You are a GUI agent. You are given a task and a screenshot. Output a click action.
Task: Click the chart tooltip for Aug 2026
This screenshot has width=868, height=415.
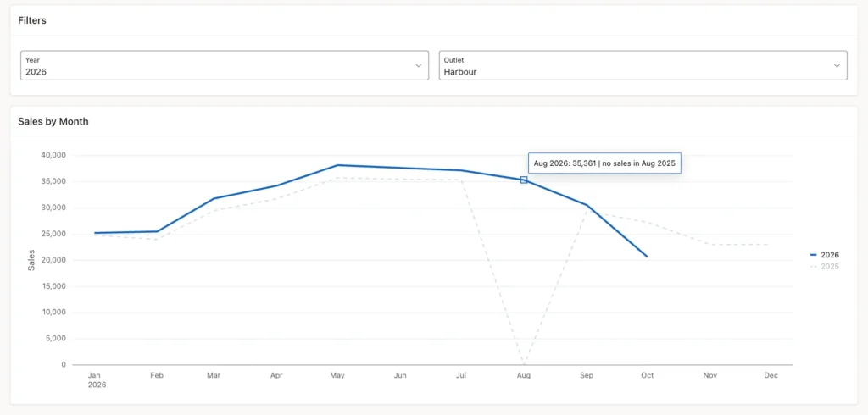(604, 163)
